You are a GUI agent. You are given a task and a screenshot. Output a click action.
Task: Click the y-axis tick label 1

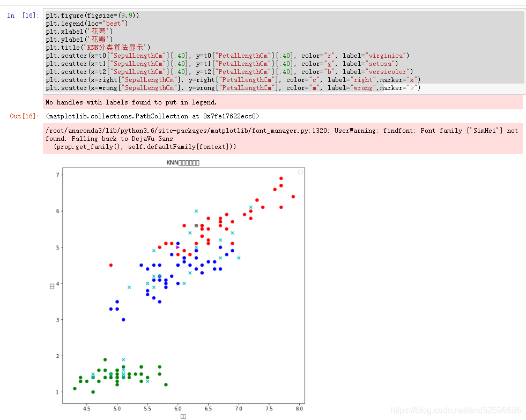(58, 392)
